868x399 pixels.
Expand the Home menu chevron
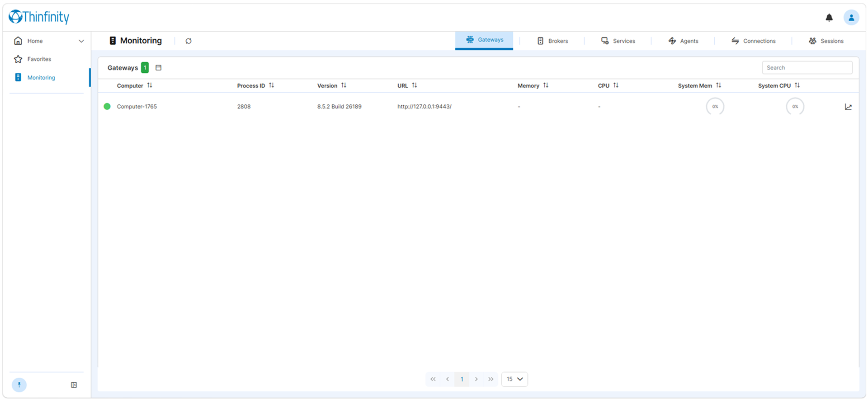[81, 41]
